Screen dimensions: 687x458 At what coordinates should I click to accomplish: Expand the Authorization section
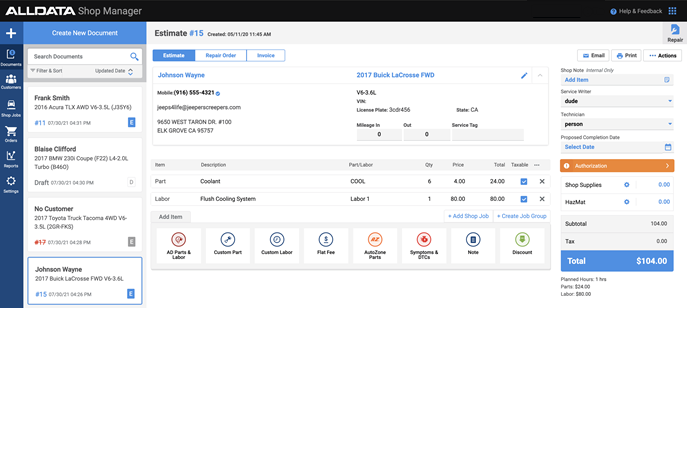coord(616,166)
